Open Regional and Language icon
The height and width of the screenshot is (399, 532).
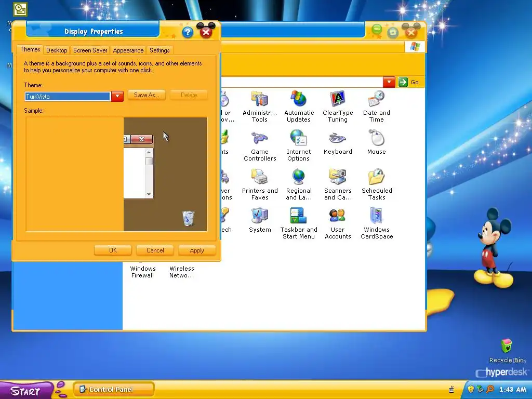(x=299, y=177)
